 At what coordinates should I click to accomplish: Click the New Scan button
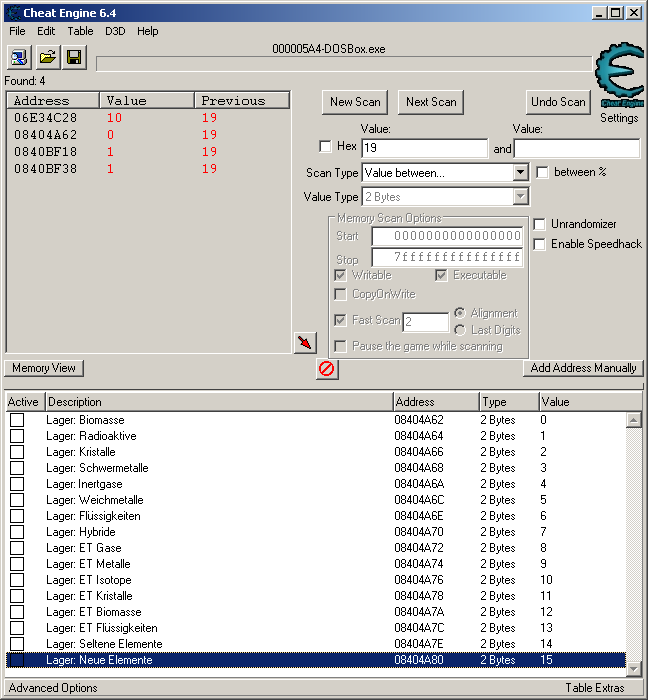pos(355,102)
